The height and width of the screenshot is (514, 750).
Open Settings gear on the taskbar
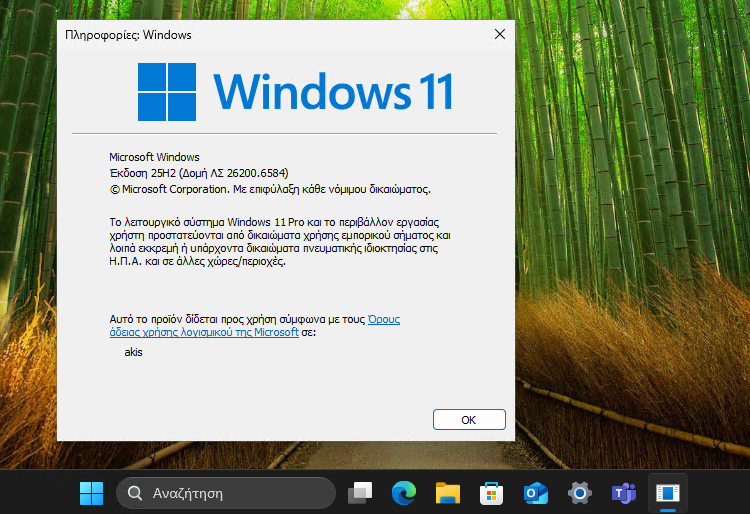580,493
